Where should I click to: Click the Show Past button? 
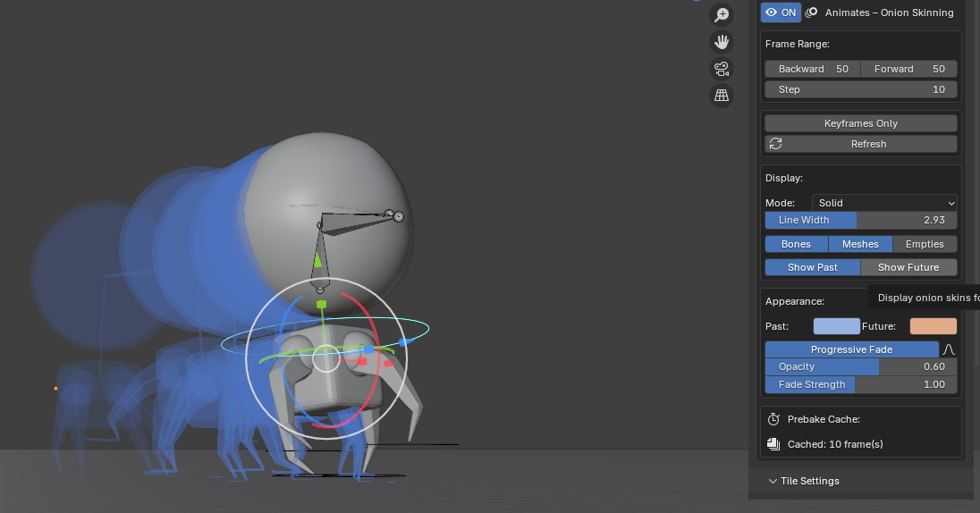(812, 267)
